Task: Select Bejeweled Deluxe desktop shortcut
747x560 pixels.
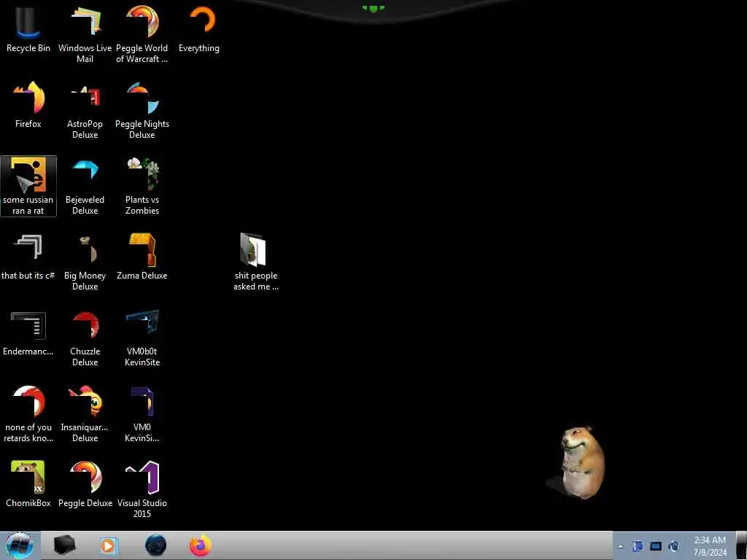Action: tap(85, 186)
